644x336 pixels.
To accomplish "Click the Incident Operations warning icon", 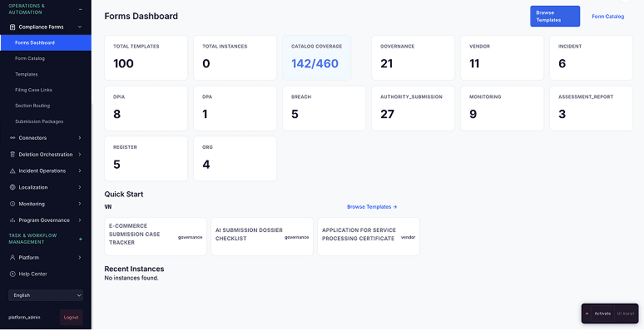I will (12, 170).
